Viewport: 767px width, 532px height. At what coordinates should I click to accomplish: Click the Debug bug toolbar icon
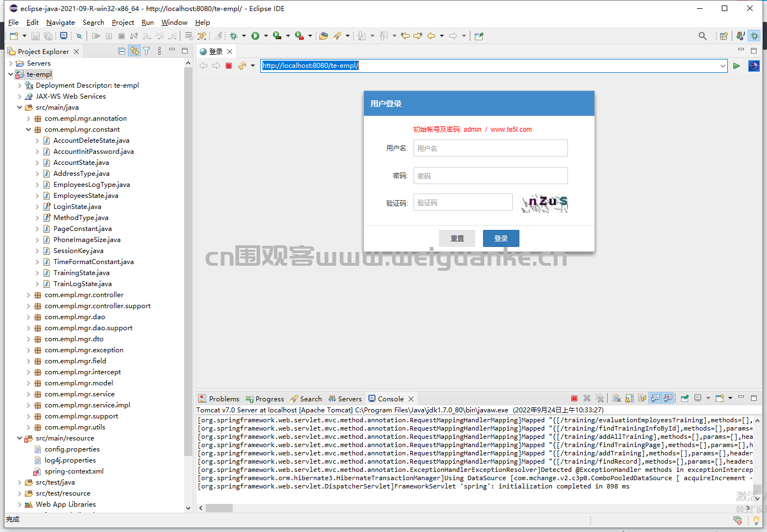[x=234, y=36]
